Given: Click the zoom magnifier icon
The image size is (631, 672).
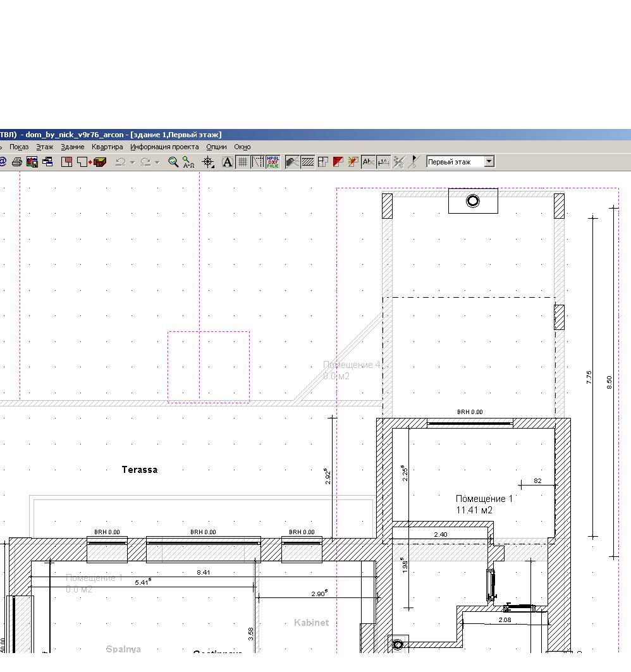Looking at the screenshot, I should (173, 162).
